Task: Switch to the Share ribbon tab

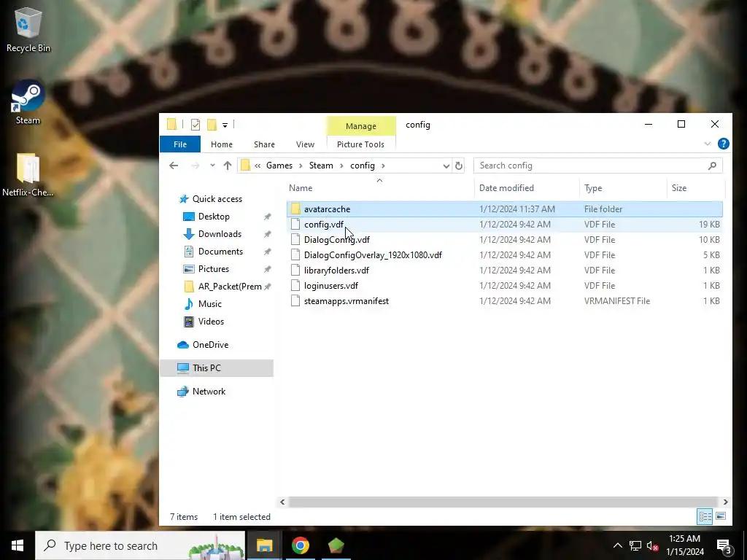Action: click(264, 144)
